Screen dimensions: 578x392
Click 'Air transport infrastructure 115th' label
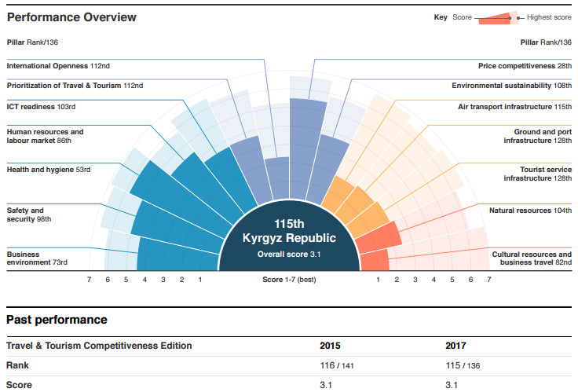pos(514,106)
